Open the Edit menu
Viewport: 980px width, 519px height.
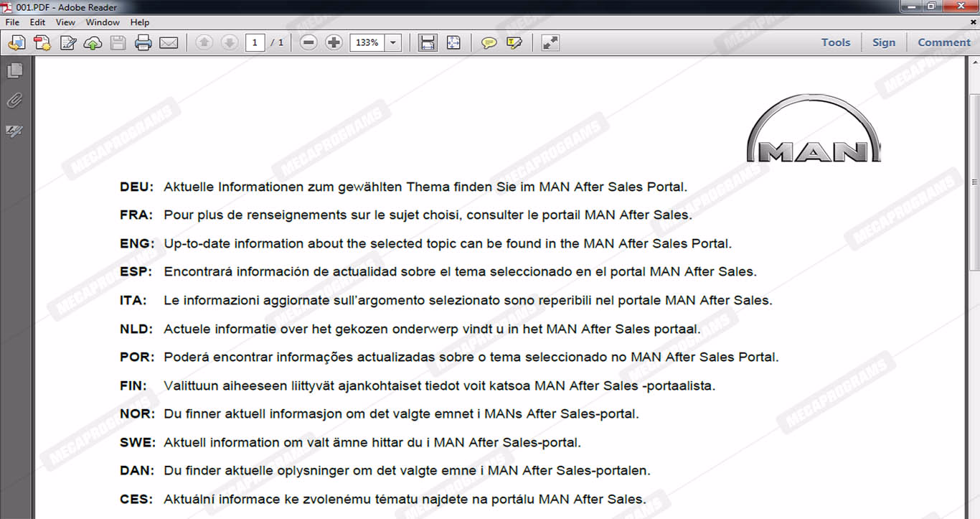tap(37, 22)
